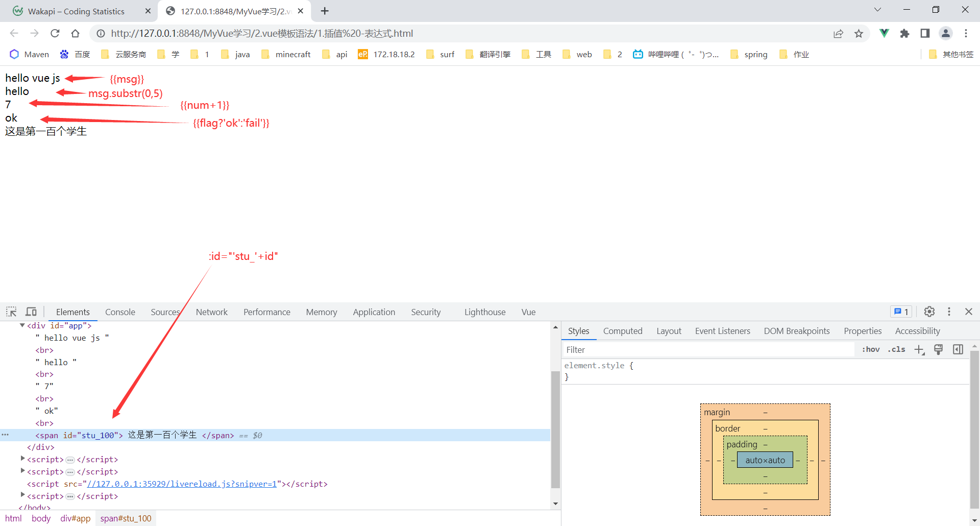Click the console issues badge

[x=901, y=312]
